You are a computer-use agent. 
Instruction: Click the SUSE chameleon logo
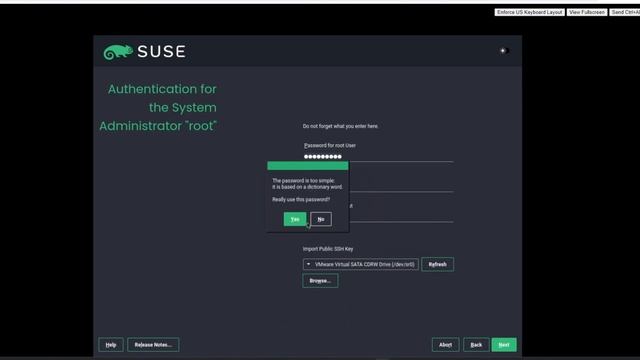pyautogui.click(x=118, y=52)
